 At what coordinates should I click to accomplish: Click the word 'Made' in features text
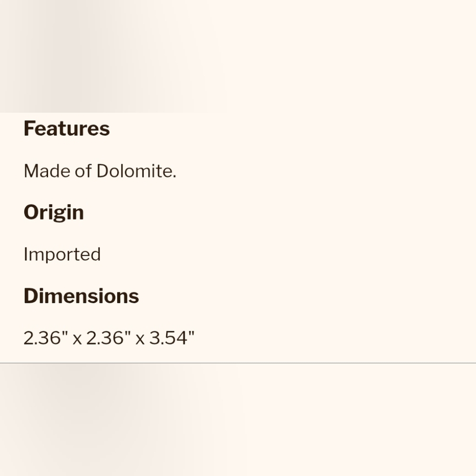point(47,171)
